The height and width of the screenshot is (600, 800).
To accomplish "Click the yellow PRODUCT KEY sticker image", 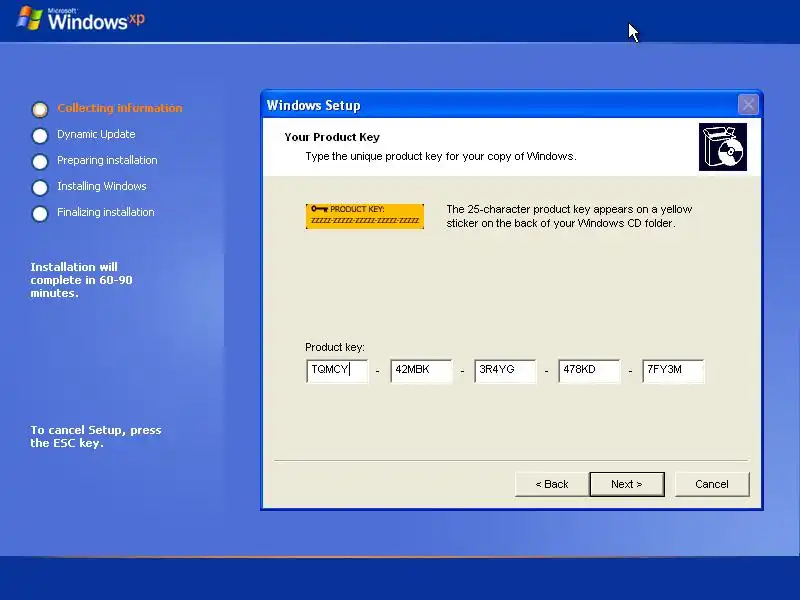I will coord(365,216).
